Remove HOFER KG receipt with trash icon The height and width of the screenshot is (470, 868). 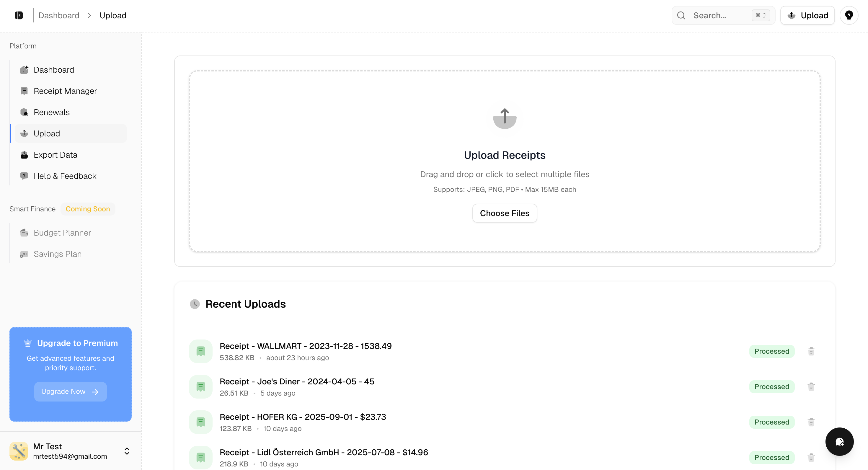(811, 422)
